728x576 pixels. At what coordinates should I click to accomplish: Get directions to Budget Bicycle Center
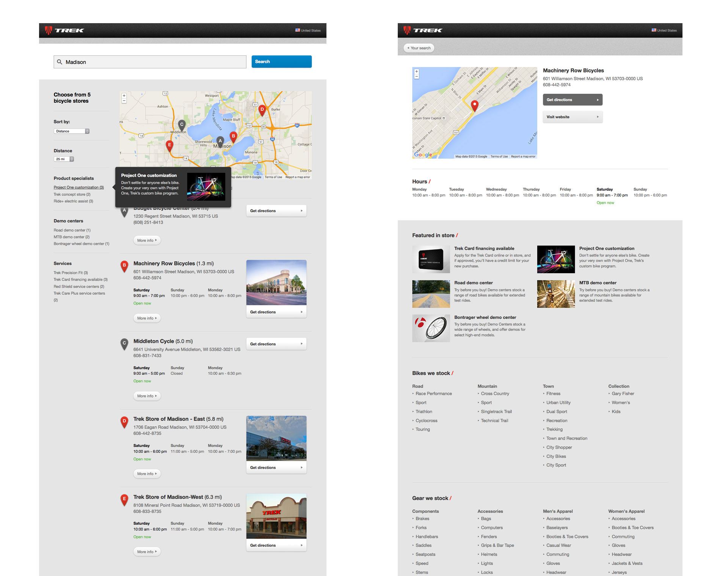pos(276,211)
